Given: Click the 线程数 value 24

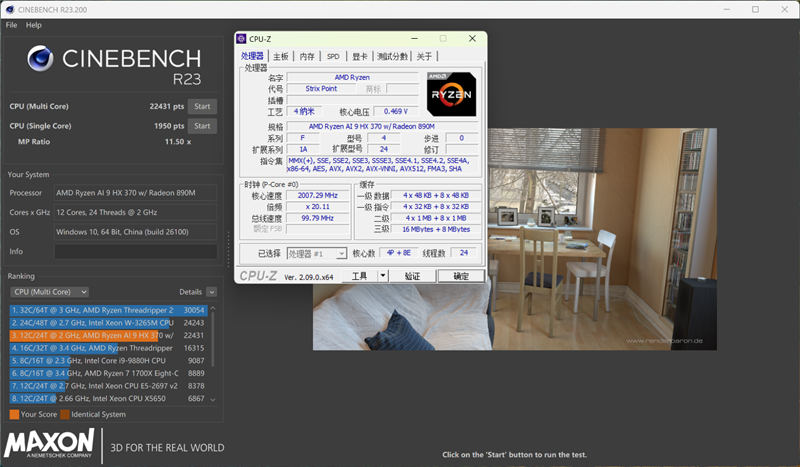Looking at the screenshot, I should [x=464, y=253].
